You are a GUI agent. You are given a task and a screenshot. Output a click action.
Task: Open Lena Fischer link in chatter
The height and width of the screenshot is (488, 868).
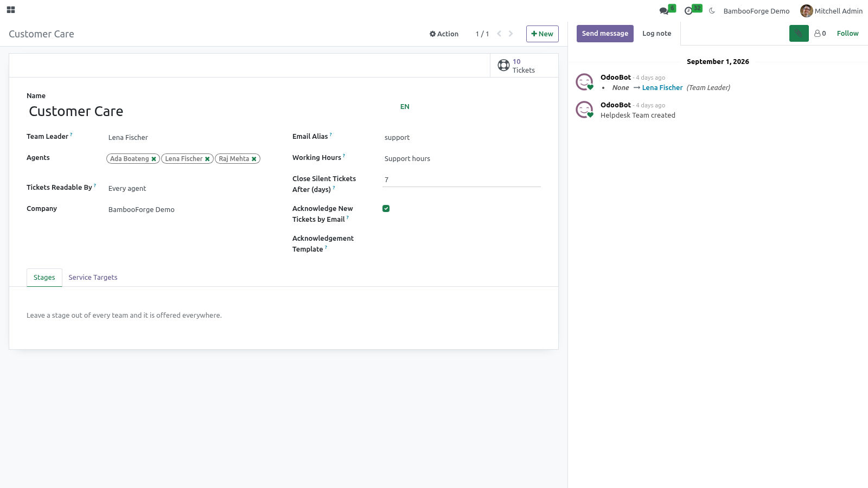(662, 88)
